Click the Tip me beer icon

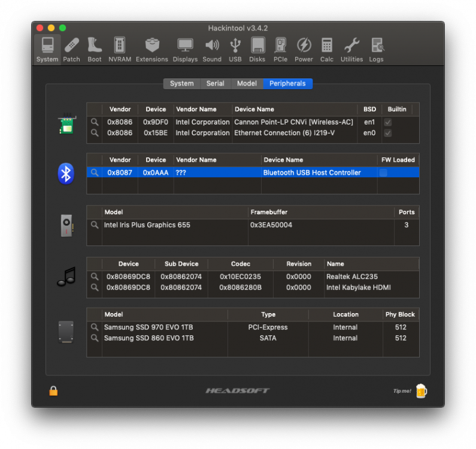pyautogui.click(x=422, y=391)
